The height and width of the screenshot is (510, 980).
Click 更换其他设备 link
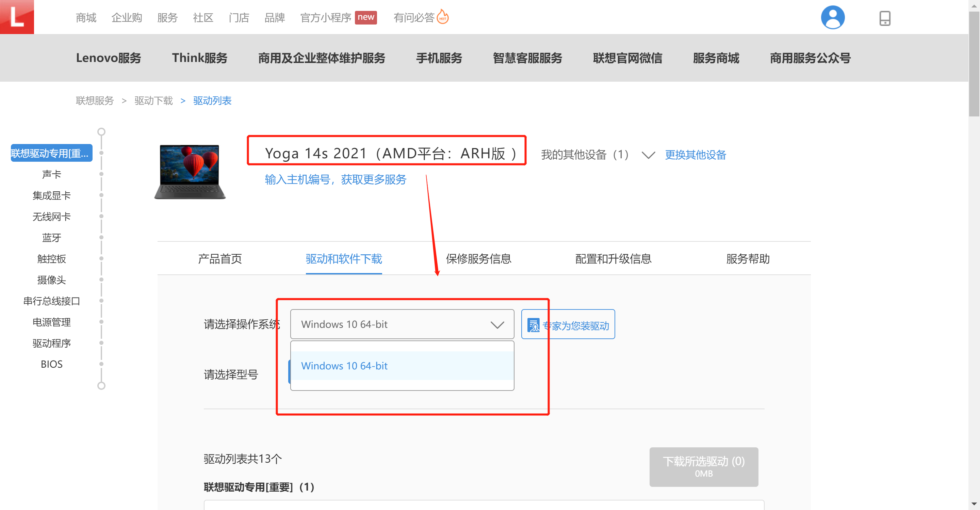point(696,155)
